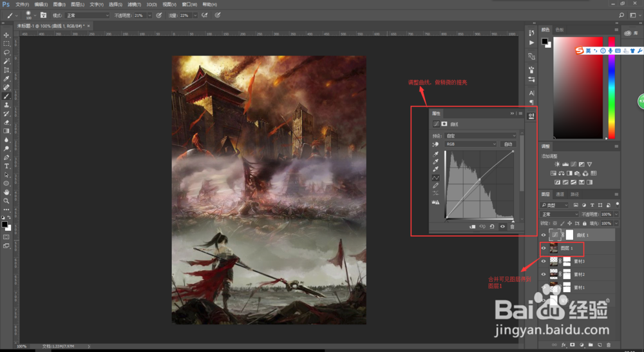644x352 pixels.
Task: Select the Path Selection tool
Action: pyautogui.click(x=6, y=175)
